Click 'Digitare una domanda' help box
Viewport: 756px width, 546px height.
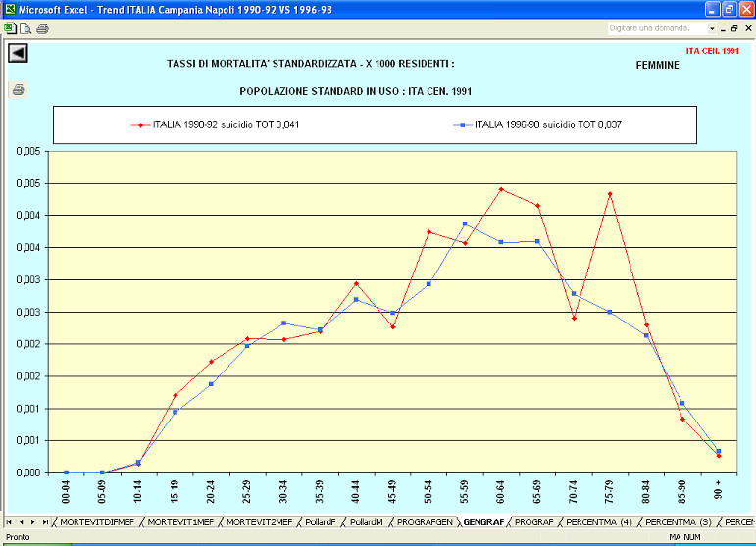point(657,28)
